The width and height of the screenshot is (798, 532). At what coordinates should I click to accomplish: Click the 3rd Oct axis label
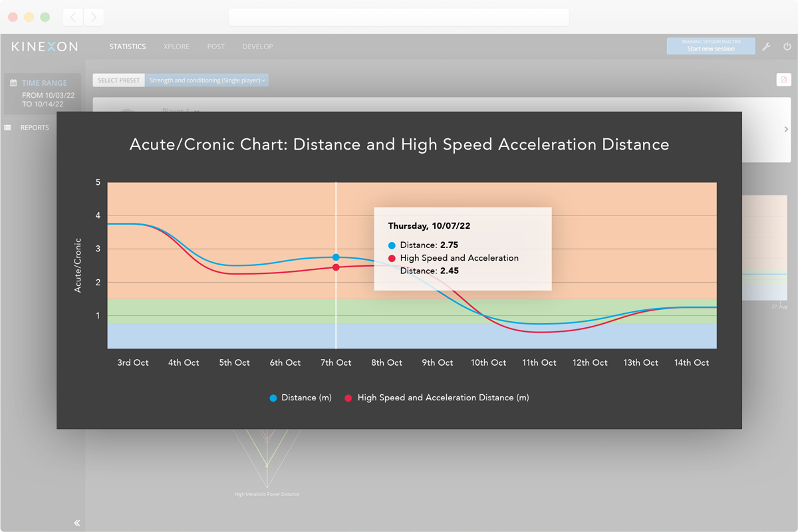point(133,362)
